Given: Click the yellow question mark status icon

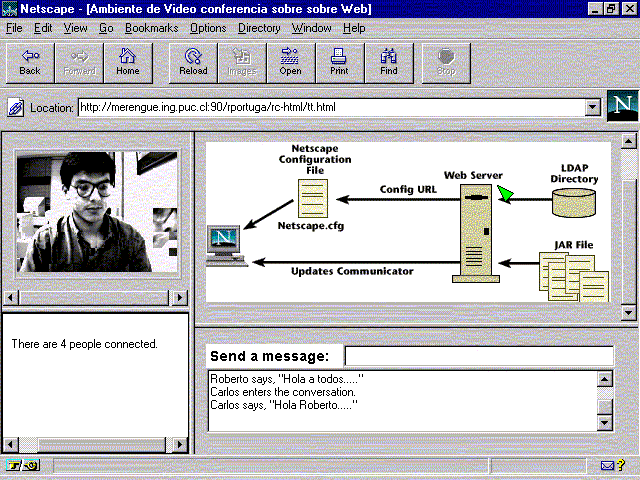Looking at the screenshot, I should pos(621,464).
